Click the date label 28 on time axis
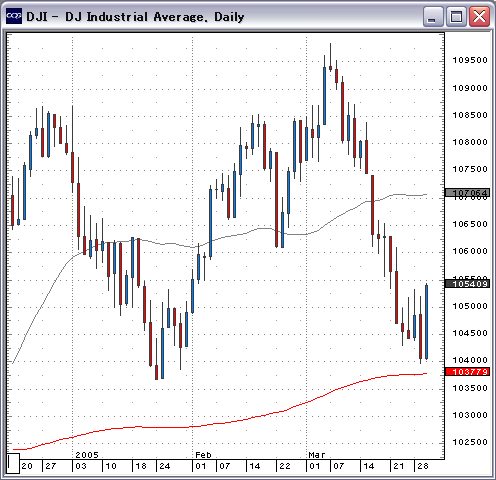496x480 pixels. [x=423, y=466]
